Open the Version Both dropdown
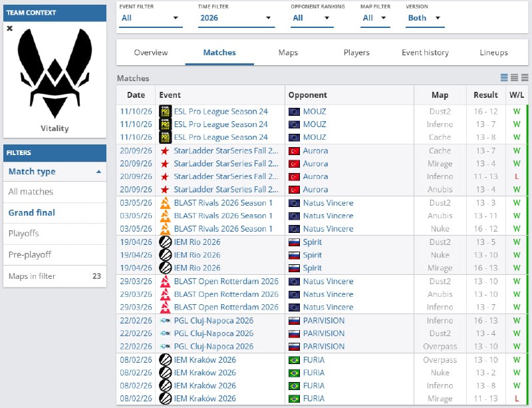This screenshot has width=532, height=408. click(x=425, y=18)
